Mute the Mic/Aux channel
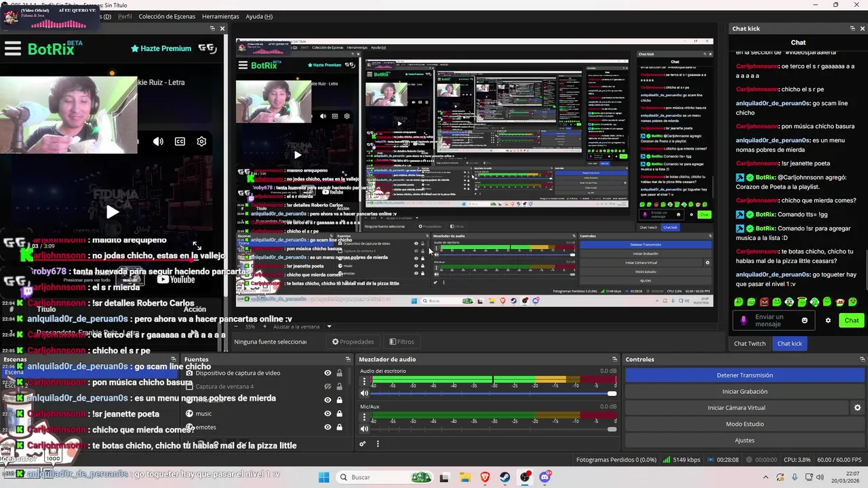 pos(364,428)
